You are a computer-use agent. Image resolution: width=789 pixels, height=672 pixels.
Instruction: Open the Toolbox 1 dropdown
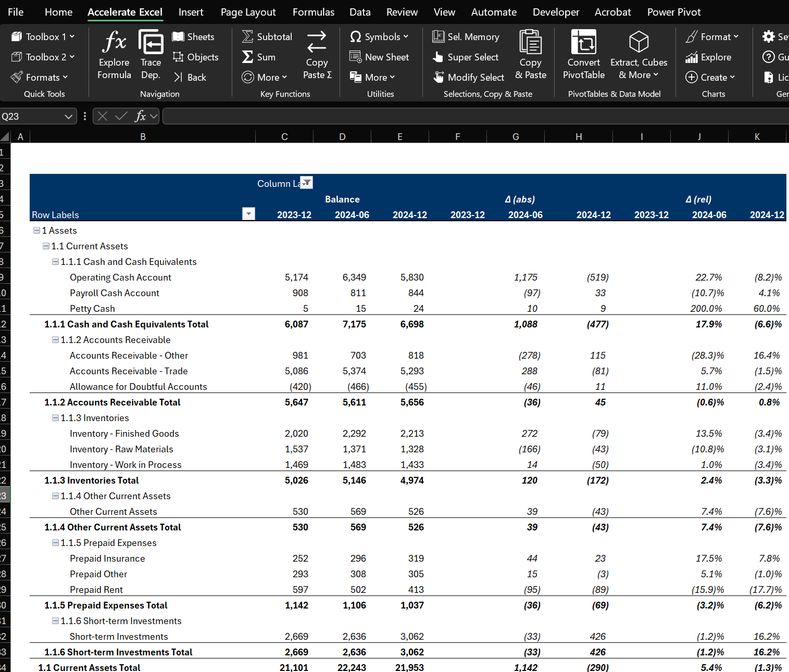[x=43, y=36]
